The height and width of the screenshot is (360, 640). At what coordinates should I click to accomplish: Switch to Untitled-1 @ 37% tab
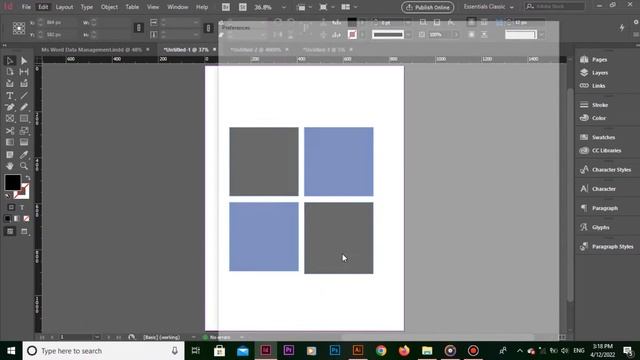(186, 50)
